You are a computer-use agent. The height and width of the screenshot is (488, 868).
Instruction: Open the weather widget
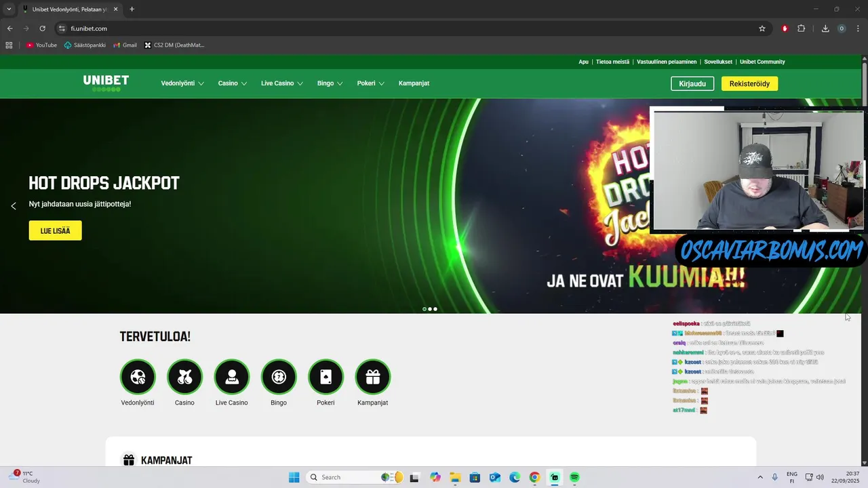click(25, 477)
